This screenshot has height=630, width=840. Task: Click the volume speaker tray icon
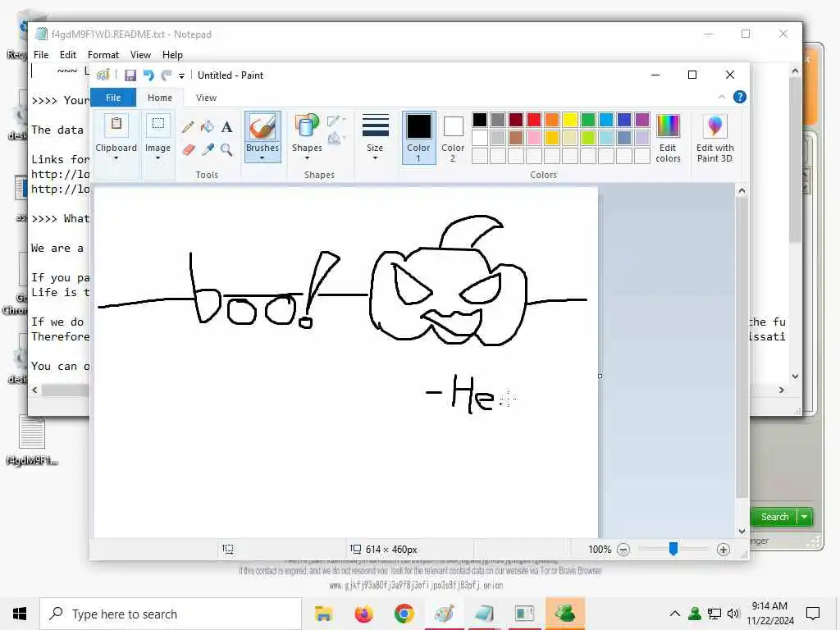(x=733, y=614)
